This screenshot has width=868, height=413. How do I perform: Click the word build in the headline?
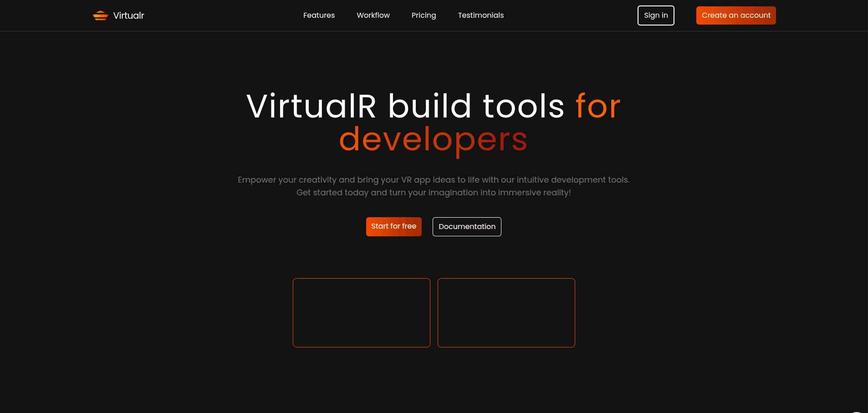click(x=429, y=107)
